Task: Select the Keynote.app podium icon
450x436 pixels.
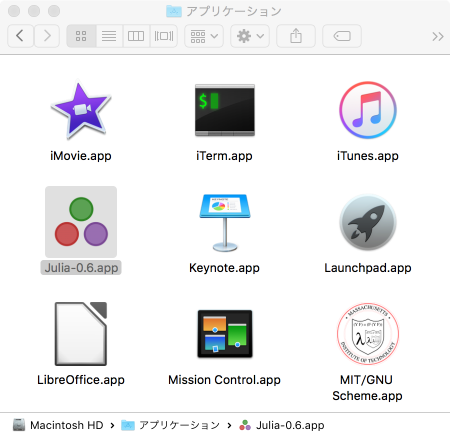Action: [x=225, y=223]
